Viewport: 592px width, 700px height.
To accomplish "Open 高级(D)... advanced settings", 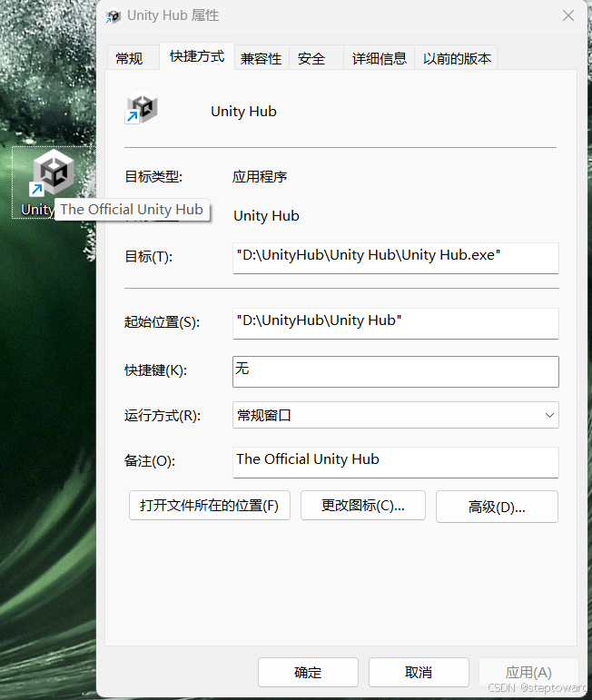I will click(x=497, y=507).
